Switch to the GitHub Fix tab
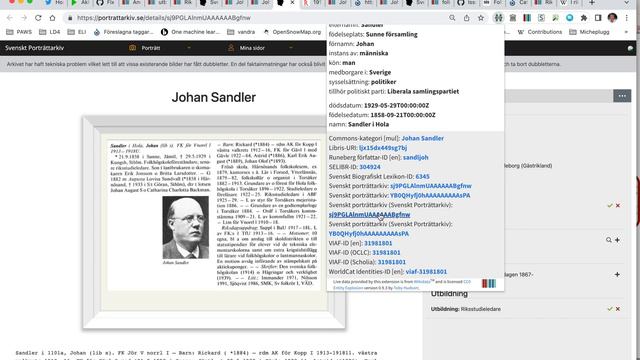 (x=105, y=3)
